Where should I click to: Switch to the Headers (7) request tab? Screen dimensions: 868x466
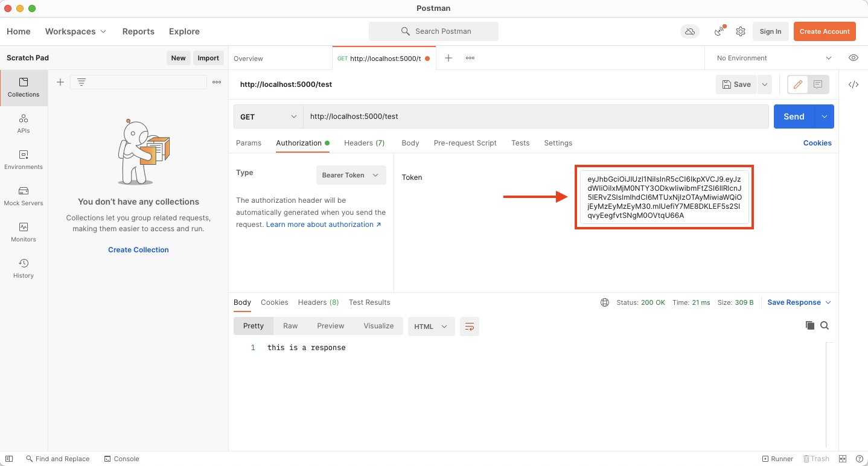click(x=364, y=143)
